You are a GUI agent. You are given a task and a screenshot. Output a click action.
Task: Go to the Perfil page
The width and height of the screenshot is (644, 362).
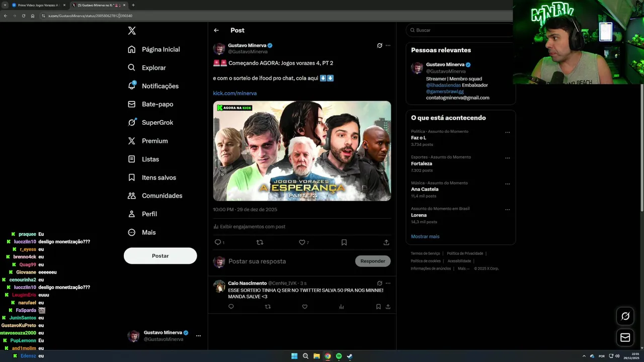[x=142, y=214]
